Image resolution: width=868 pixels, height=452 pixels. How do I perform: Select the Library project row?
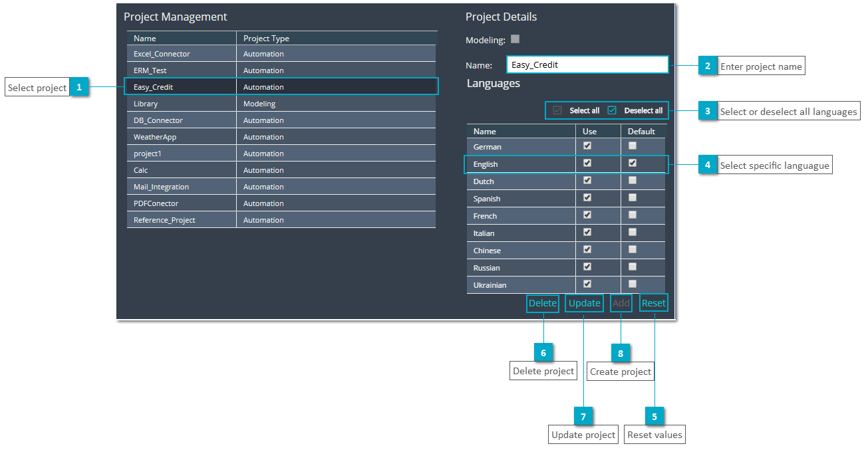pos(281,104)
